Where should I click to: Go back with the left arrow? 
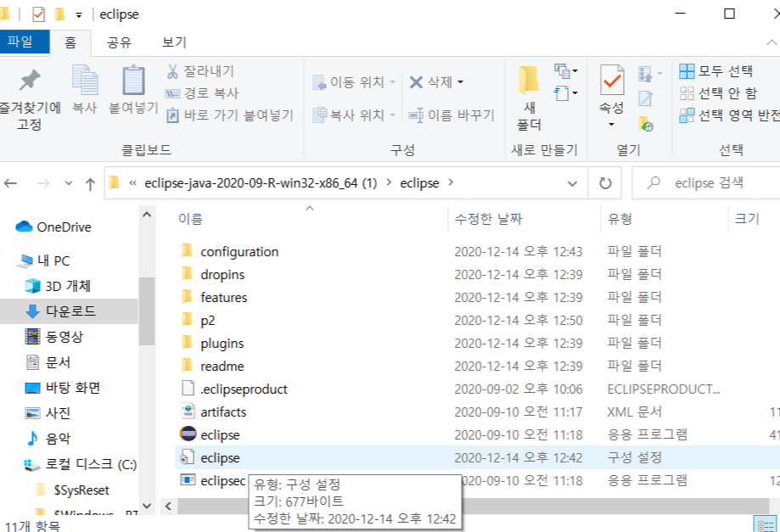click(x=10, y=183)
